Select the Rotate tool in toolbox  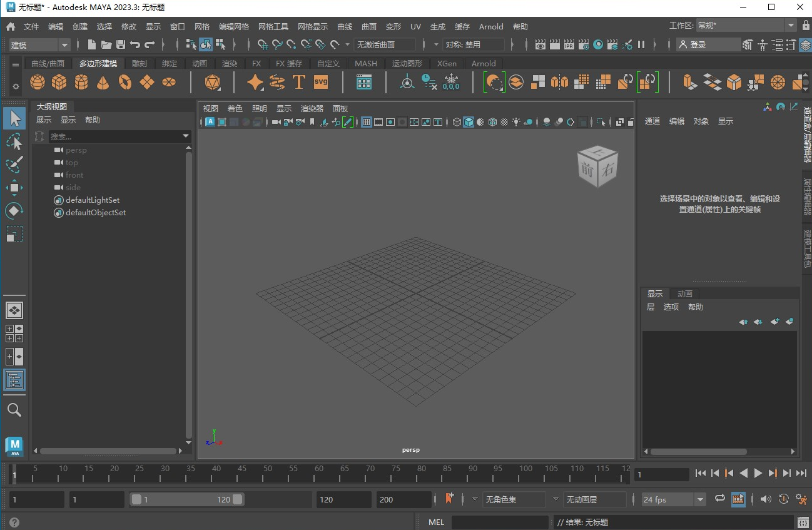[x=14, y=211]
